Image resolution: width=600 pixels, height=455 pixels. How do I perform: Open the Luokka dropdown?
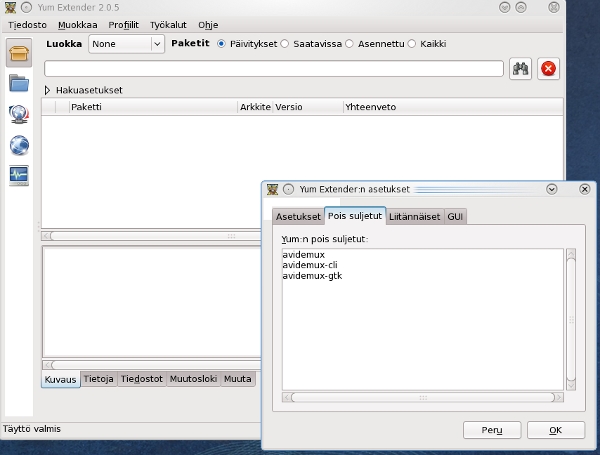127,44
